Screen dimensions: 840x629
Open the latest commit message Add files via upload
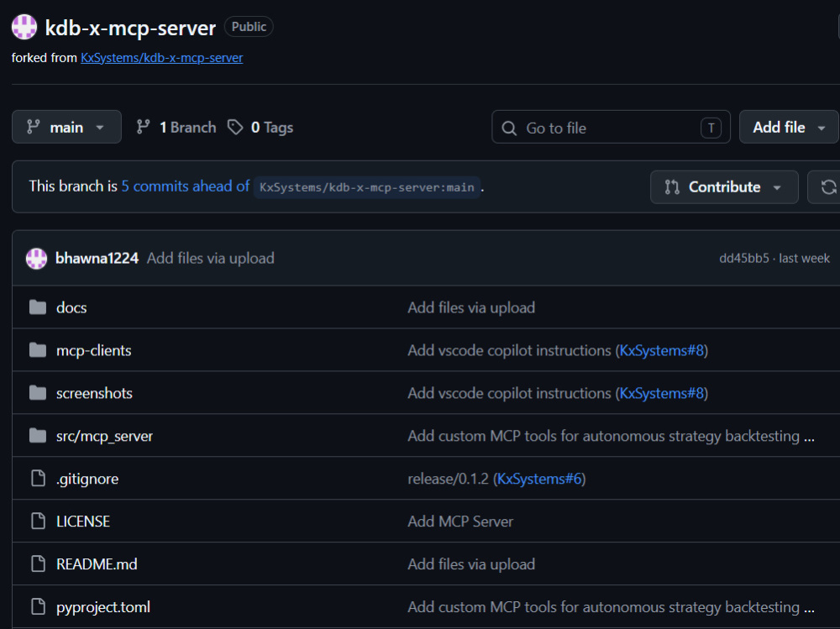(211, 259)
